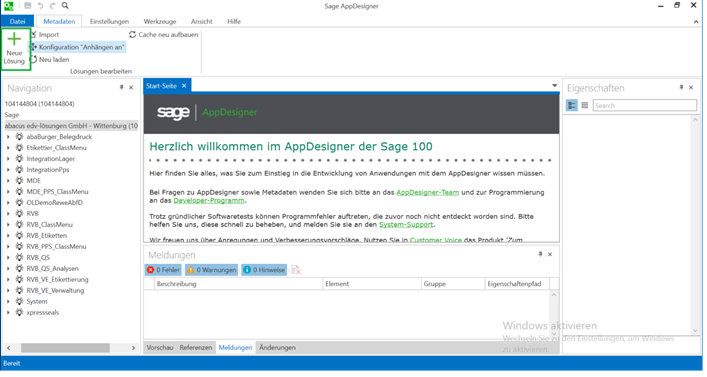Close the Start-Seite tab

pyautogui.click(x=184, y=86)
